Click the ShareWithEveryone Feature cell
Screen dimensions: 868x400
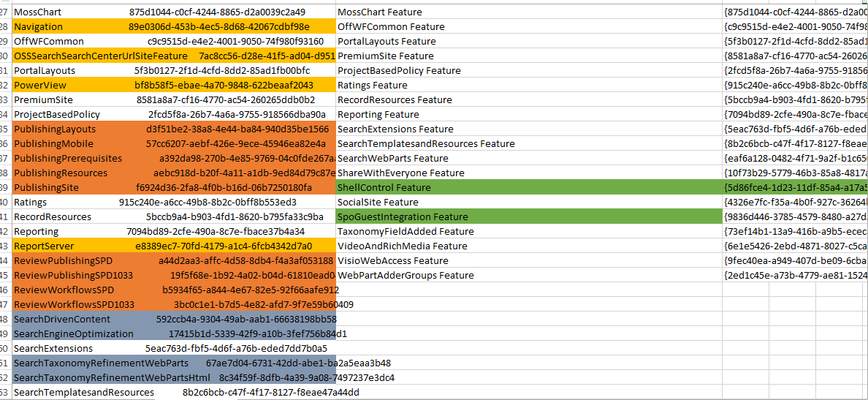coord(401,173)
